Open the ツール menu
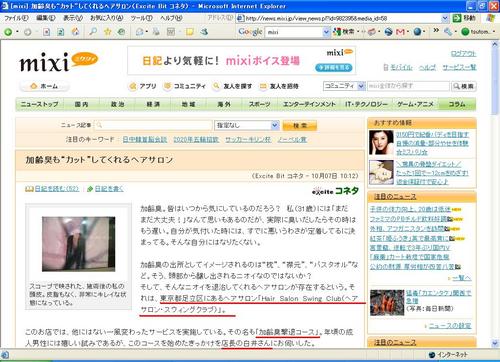 pos(142,18)
